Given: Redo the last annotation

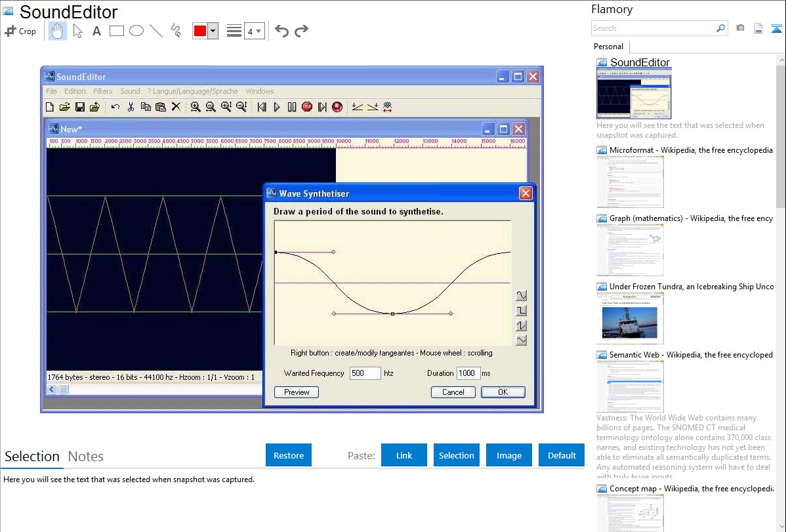Looking at the screenshot, I should (x=301, y=31).
